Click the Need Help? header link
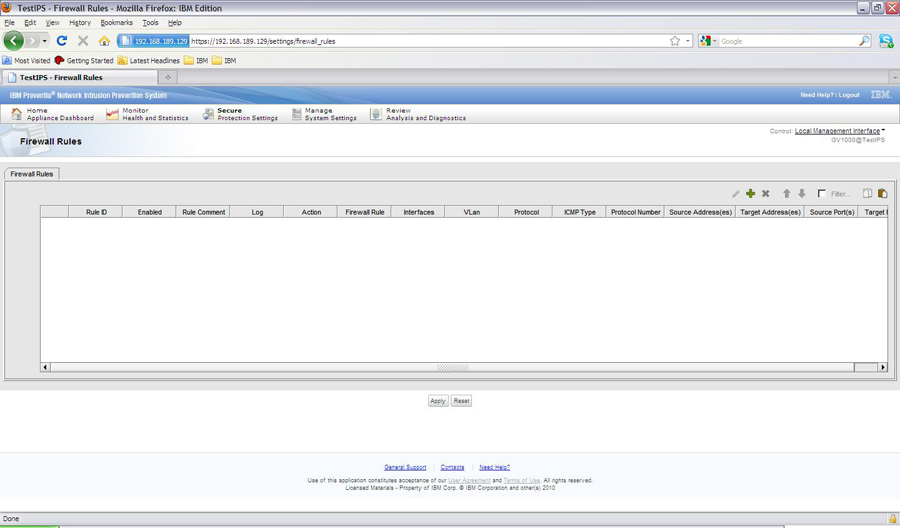Viewport: 900px width, 528px height. 816,95
